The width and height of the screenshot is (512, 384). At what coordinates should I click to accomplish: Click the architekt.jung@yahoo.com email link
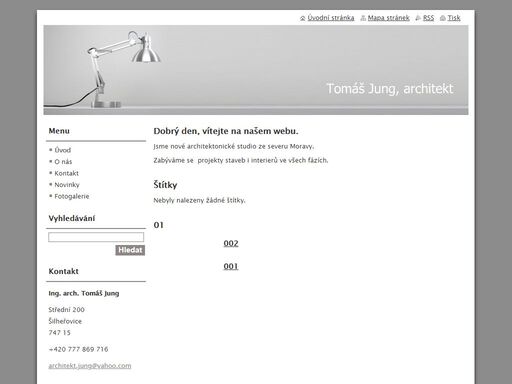point(90,366)
